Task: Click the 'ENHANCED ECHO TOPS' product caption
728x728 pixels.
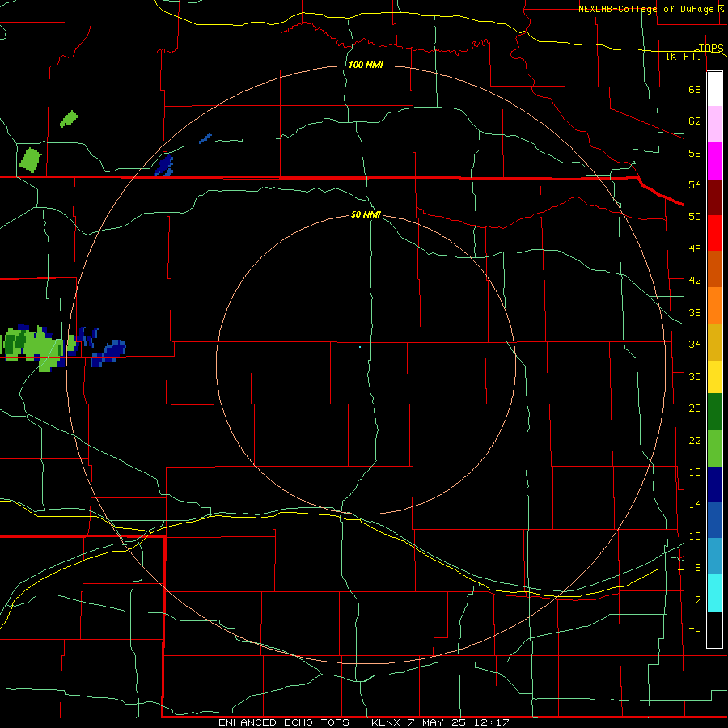Action: tap(284, 722)
